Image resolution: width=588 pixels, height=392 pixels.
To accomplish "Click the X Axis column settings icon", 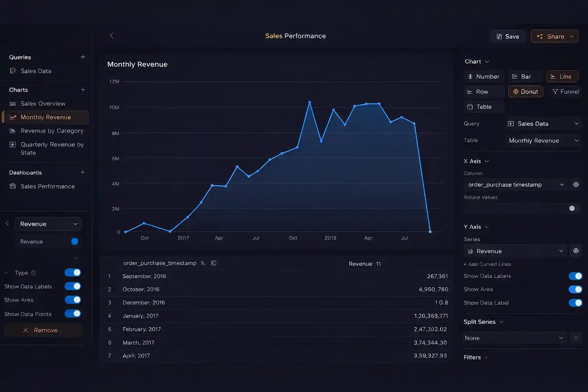I will 576,185.
